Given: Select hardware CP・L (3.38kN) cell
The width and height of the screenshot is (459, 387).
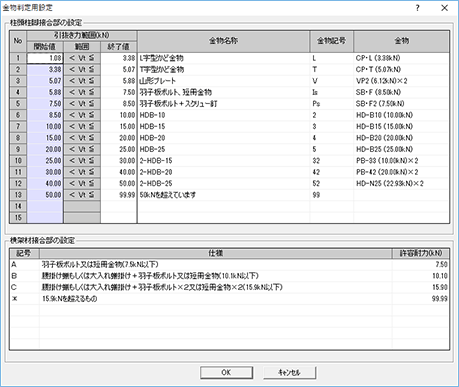Looking at the screenshot, I should point(401,58).
